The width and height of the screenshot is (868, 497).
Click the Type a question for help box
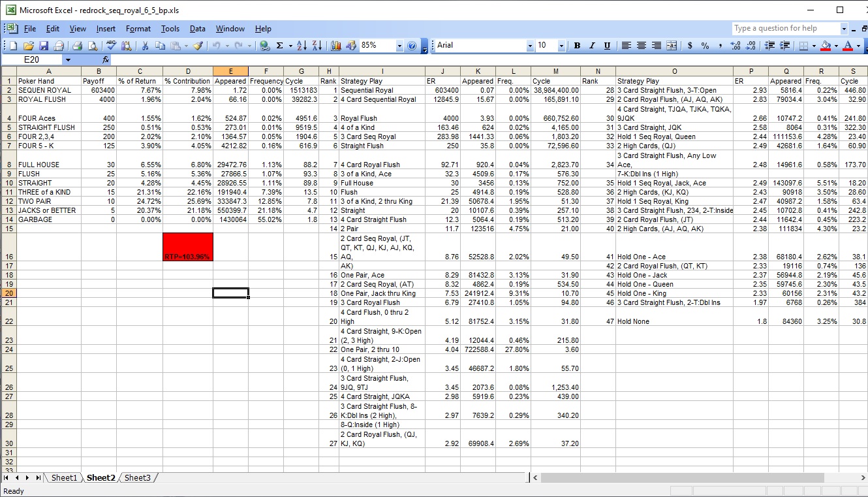click(785, 28)
